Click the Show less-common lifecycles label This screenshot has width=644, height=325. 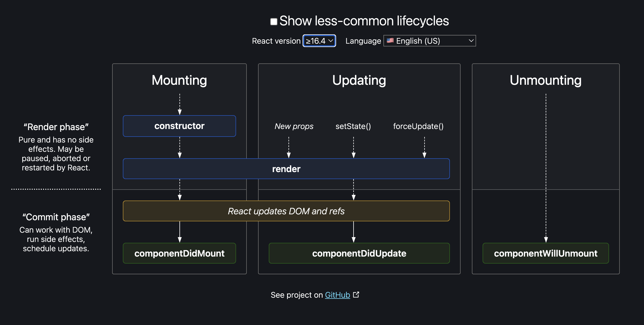(364, 21)
